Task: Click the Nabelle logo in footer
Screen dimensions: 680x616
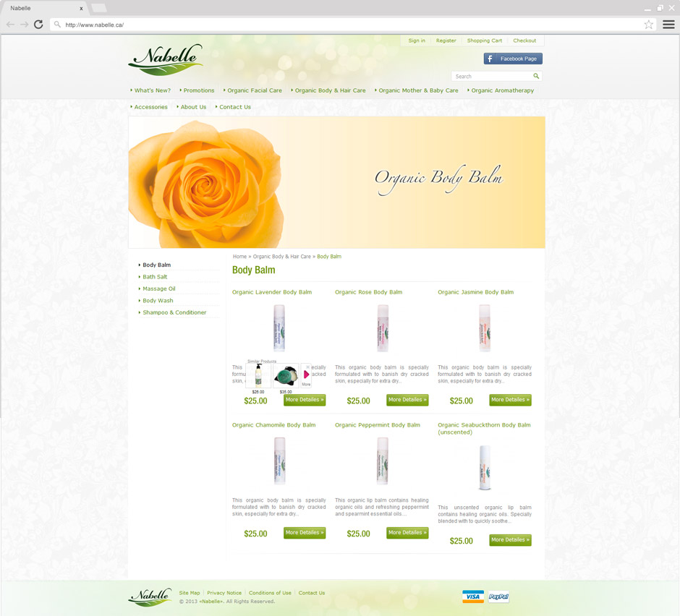Action: 150,597
